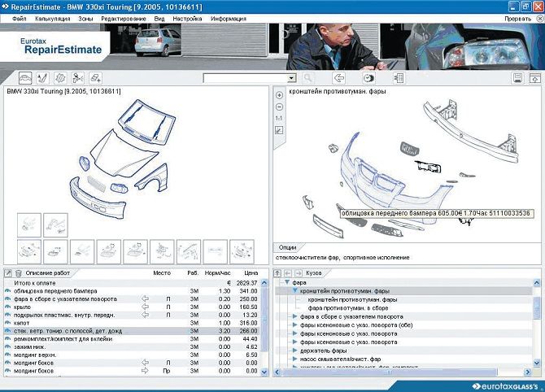Click the up-level arrow icon beside Кузов
The height and width of the screenshot is (392, 545).
tap(277, 273)
